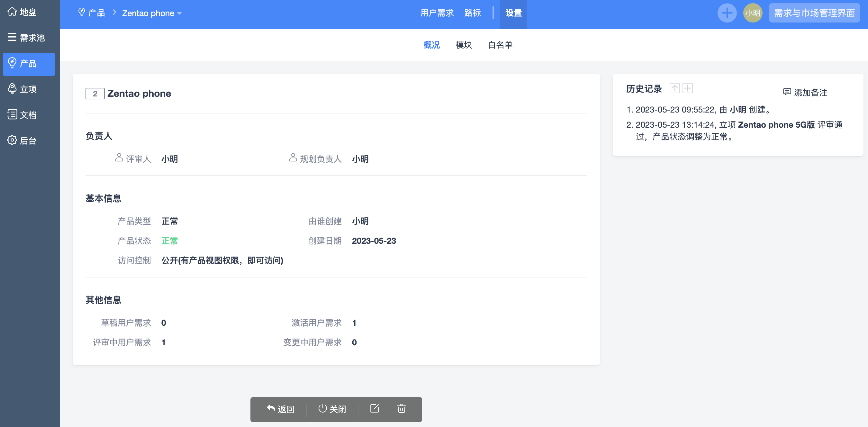This screenshot has width=868, height=427.
Task: Click the 返回 back button
Action: 281,409
